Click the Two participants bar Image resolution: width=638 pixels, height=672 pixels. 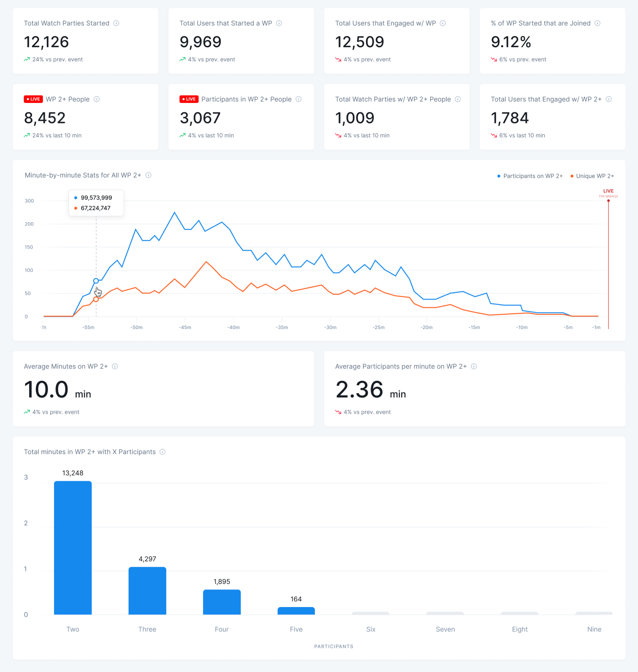pyautogui.click(x=73, y=547)
